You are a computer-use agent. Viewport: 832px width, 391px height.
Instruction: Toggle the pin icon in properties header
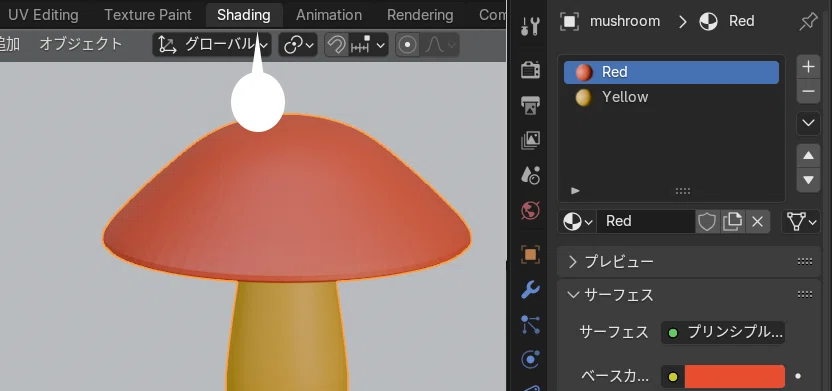(808, 22)
